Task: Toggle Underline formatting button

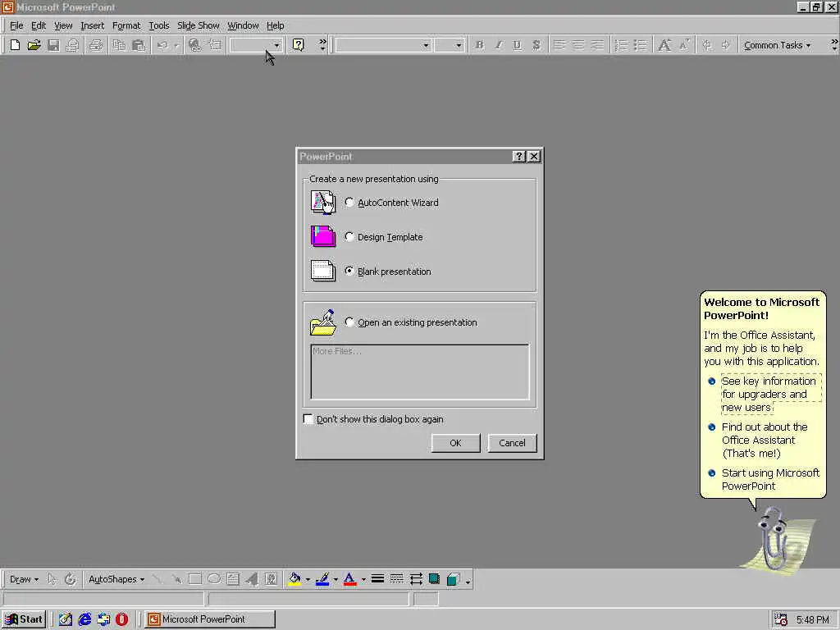Action: pyautogui.click(x=517, y=45)
